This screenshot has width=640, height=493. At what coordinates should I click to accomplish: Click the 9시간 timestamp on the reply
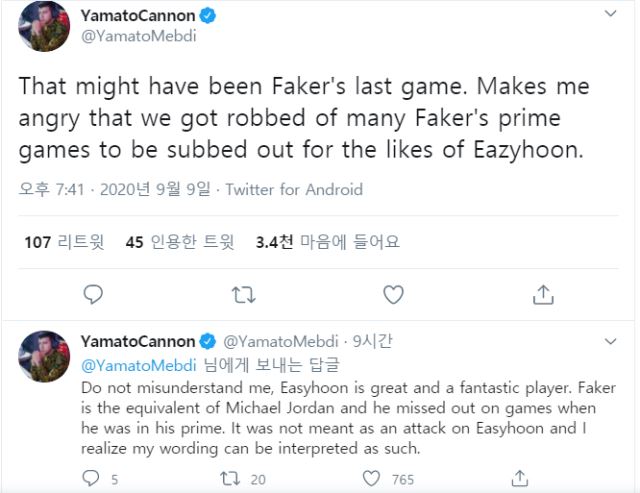[x=372, y=341]
